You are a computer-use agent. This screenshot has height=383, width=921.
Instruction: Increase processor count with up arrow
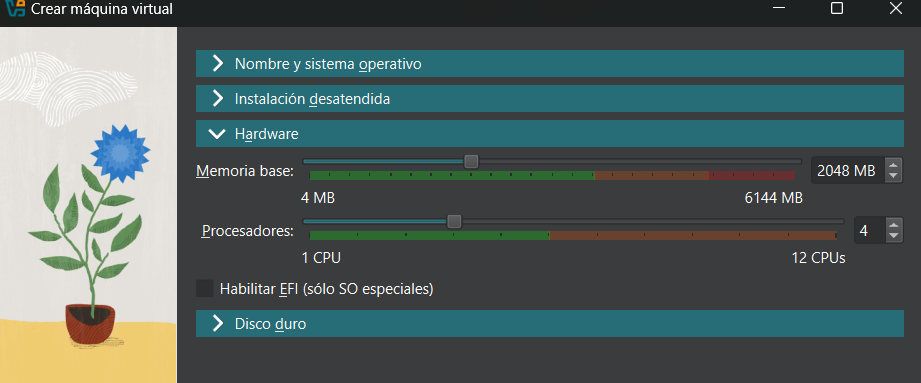coord(893,226)
